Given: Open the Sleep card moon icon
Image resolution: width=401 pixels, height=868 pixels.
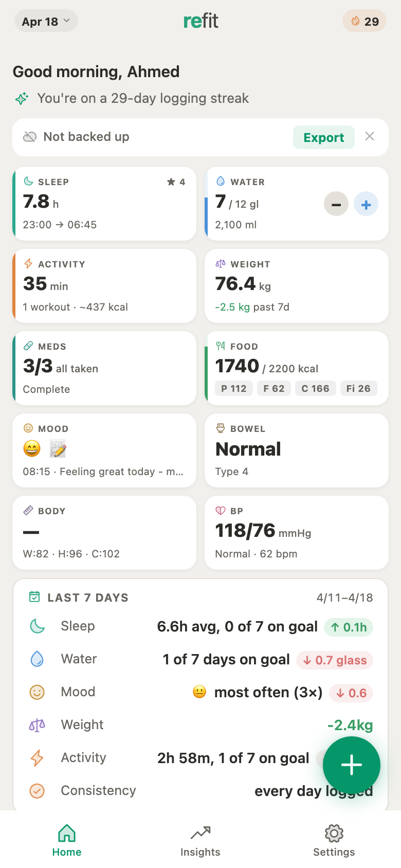Looking at the screenshot, I should (29, 182).
